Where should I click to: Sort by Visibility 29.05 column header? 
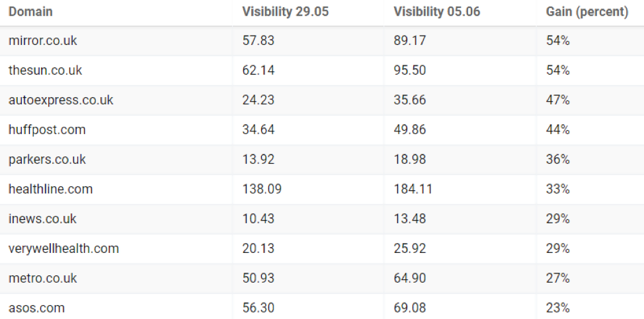(285, 12)
